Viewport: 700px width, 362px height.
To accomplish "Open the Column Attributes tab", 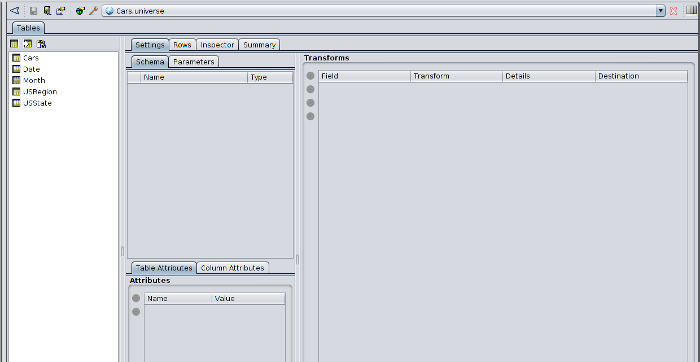I will tap(233, 268).
